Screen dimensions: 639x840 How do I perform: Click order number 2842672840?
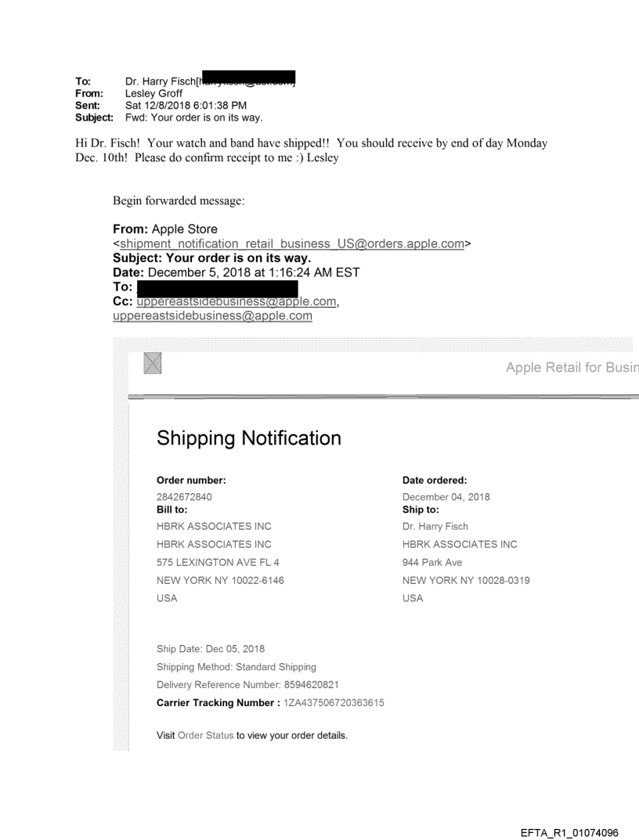pyautogui.click(x=184, y=497)
